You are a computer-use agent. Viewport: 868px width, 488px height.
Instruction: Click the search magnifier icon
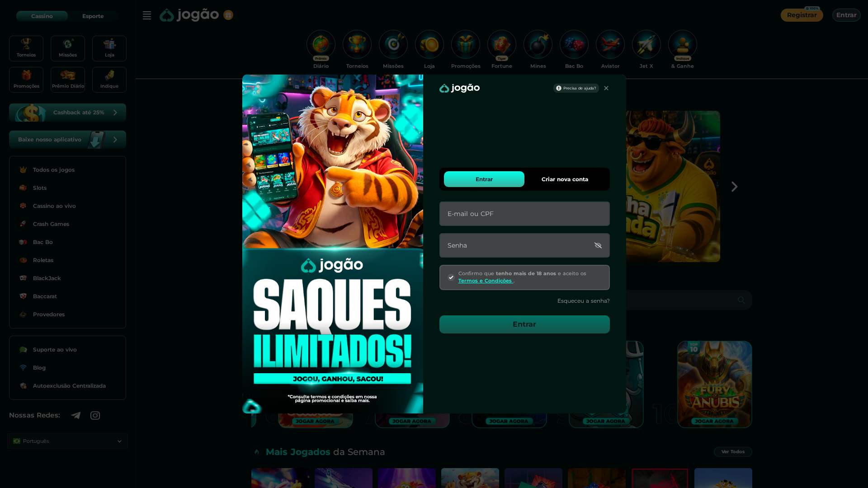point(741,300)
